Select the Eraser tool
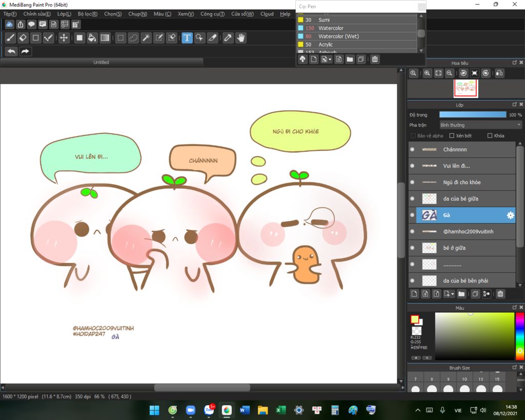The width and height of the screenshot is (525, 420). [23, 38]
